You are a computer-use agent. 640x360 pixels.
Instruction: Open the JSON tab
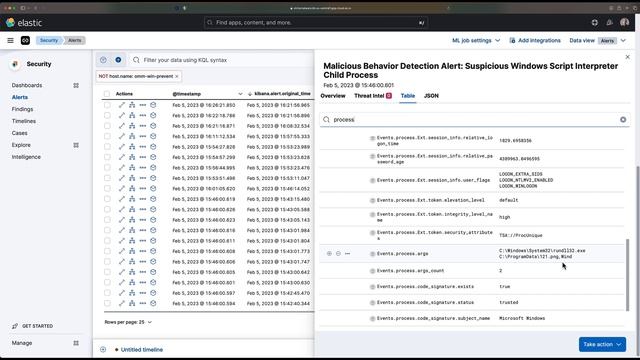pyautogui.click(x=431, y=96)
